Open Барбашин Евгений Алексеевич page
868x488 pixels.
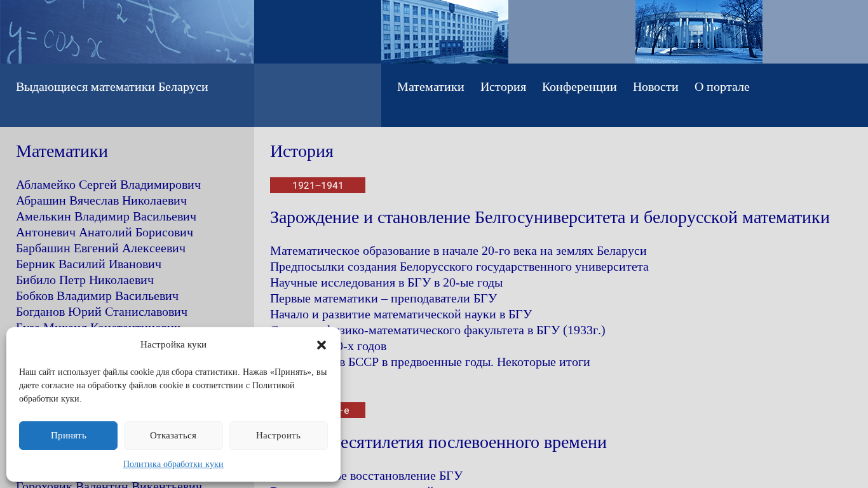click(100, 248)
